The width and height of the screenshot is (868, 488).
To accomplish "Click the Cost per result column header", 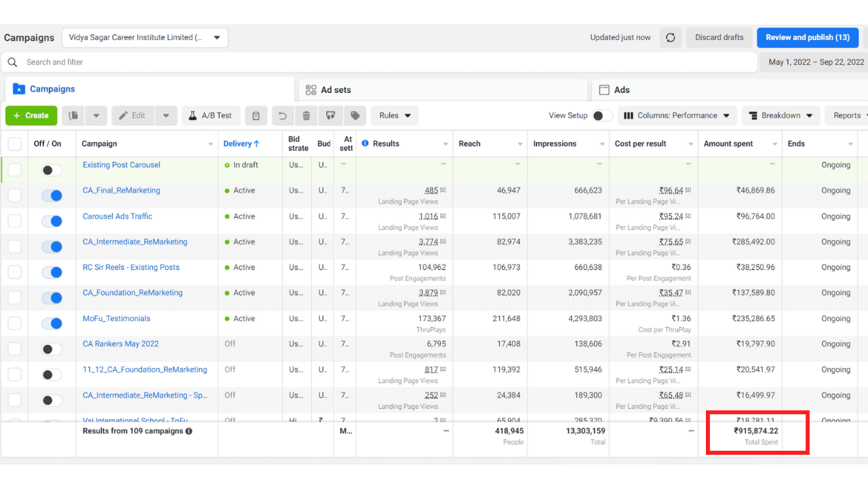I will point(640,144).
